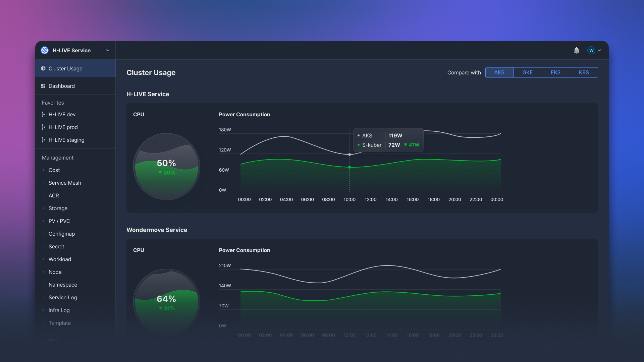Screen dimensions: 644x362
Task: Click the 119W AKS value in tooltip
Action: [x=395, y=135]
